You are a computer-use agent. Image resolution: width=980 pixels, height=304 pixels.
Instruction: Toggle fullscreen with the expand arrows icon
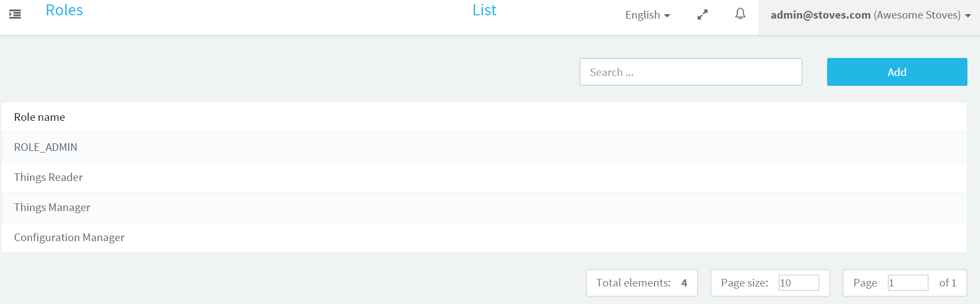pos(703,15)
